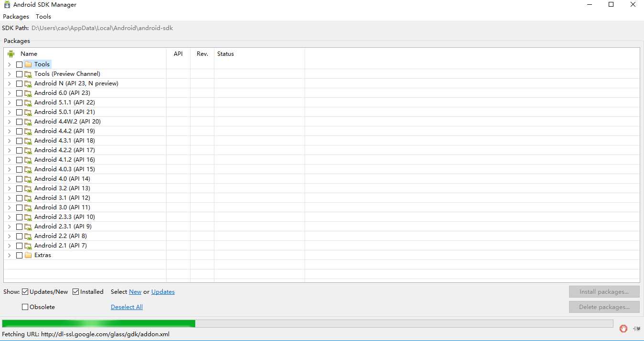Click the Android N package folder icon
Screen dimensions: 644x341
pos(28,83)
